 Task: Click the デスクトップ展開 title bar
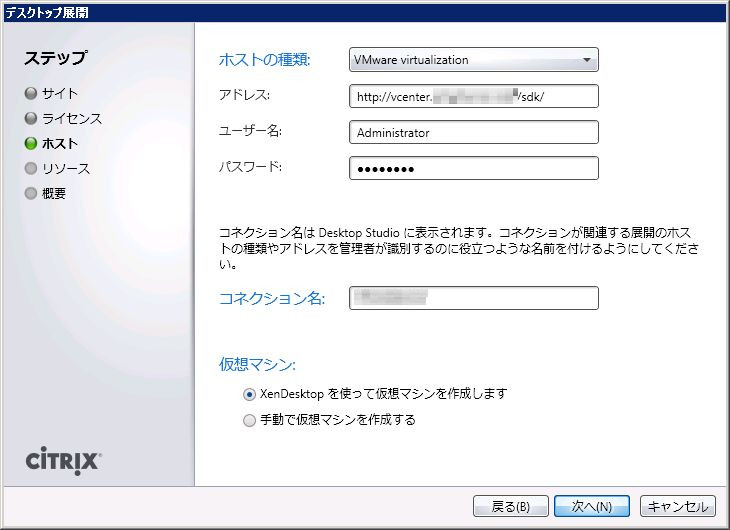point(365,13)
